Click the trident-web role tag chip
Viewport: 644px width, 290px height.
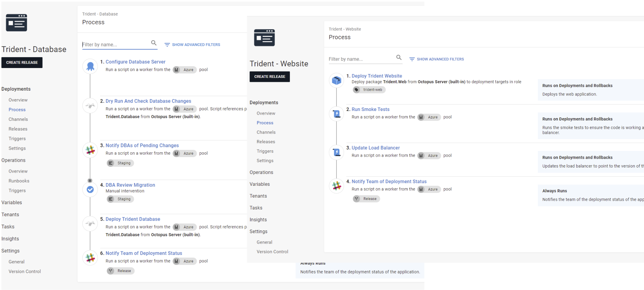pos(369,90)
